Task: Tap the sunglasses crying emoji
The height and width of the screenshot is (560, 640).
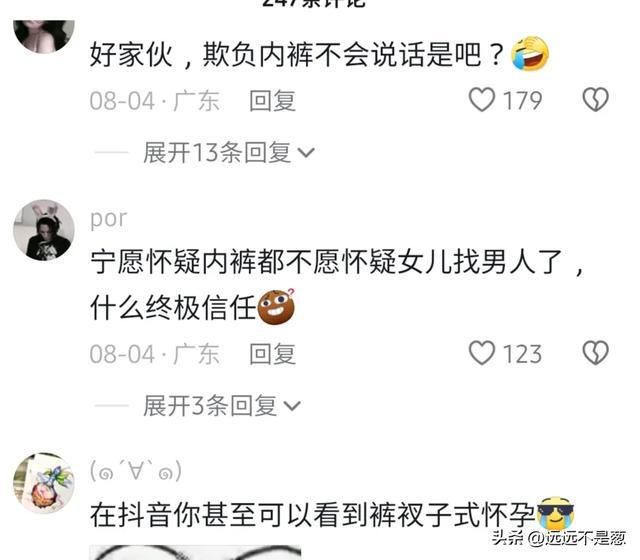Action: tap(556, 513)
